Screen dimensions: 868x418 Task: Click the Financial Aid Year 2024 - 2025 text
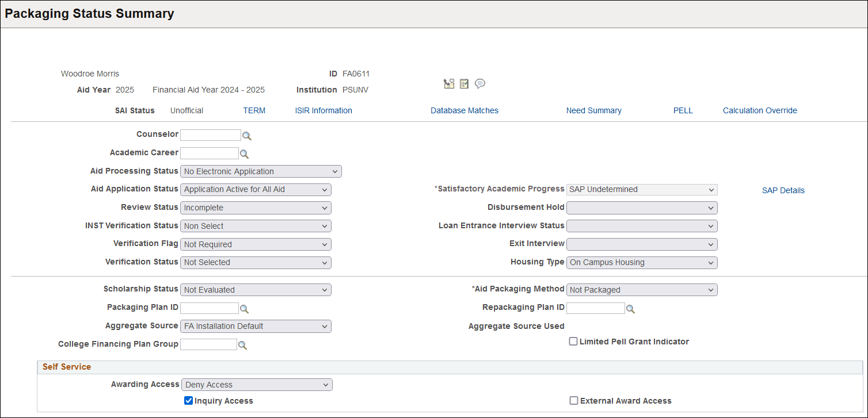[208, 90]
